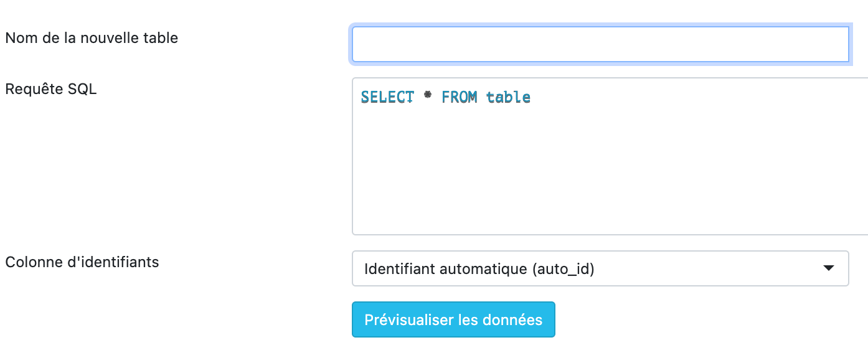Click the asterisk in the SQL query
The width and height of the screenshot is (868, 345).
[x=428, y=97]
